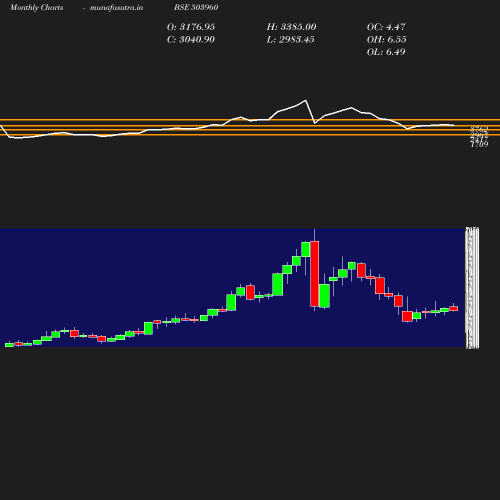The image size is (500, 500).
Task: Click the OC: 4.47 percentage value
Action: [x=386, y=27]
